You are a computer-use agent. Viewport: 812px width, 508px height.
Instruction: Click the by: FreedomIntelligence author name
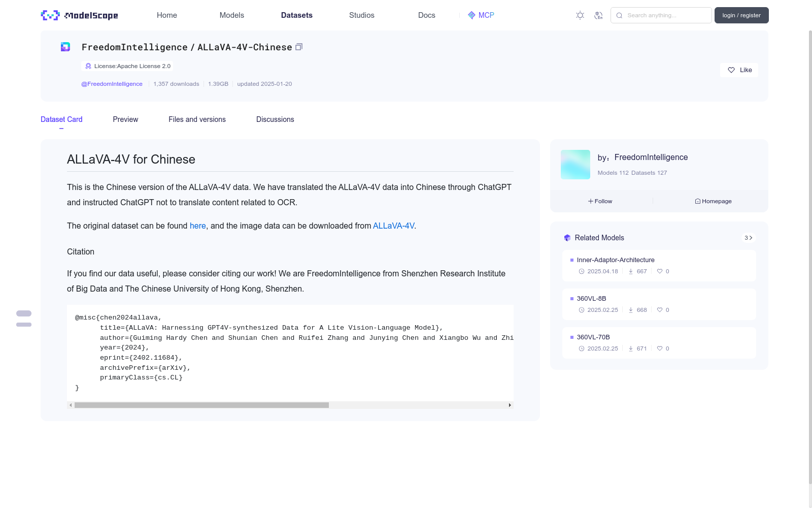pos(651,157)
